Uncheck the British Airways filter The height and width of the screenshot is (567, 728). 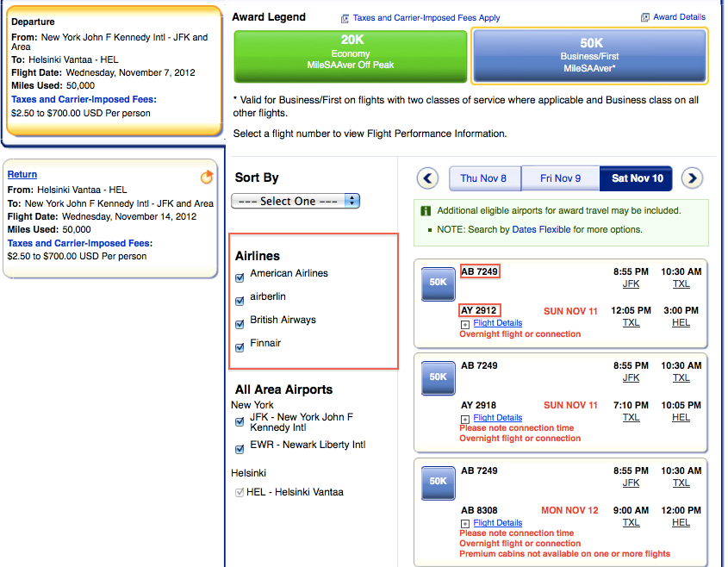coord(240,324)
